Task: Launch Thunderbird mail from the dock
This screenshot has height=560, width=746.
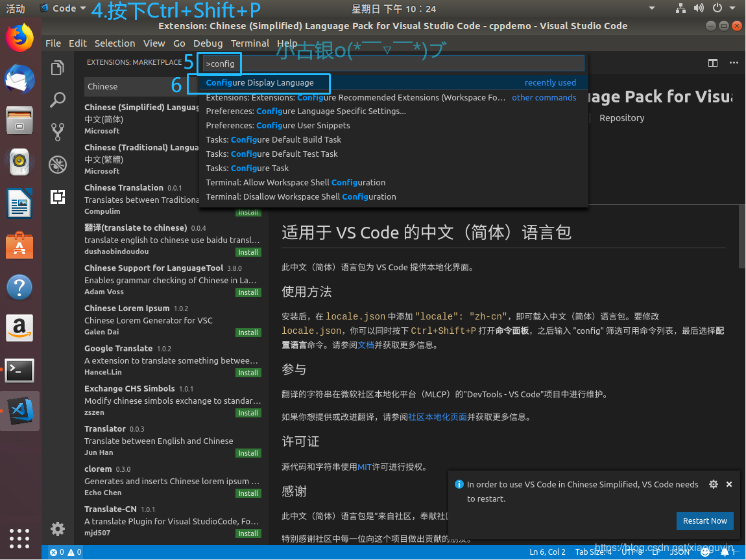Action: tap(19, 79)
